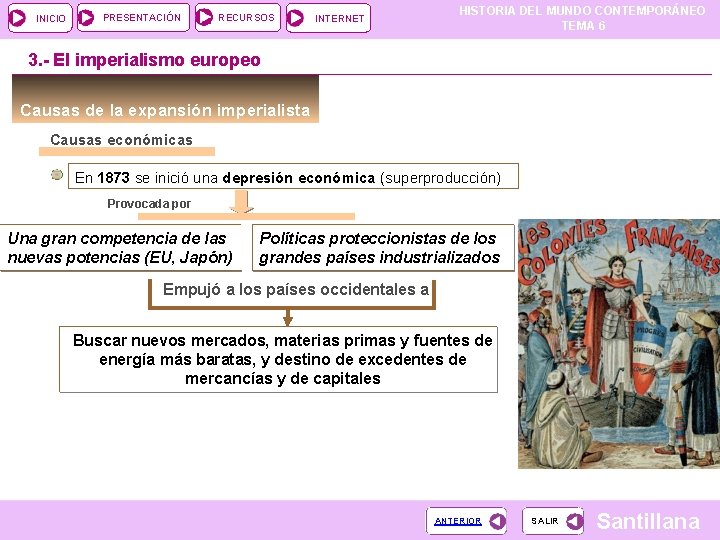
Task: Click the orange down arrow below the 1873 box
Action: coord(242,202)
